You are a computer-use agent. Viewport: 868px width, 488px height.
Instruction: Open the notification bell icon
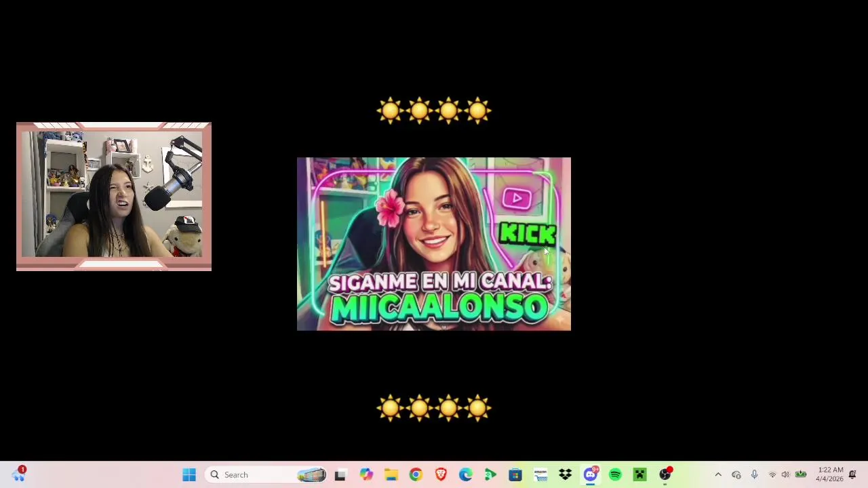click(852, 474)
